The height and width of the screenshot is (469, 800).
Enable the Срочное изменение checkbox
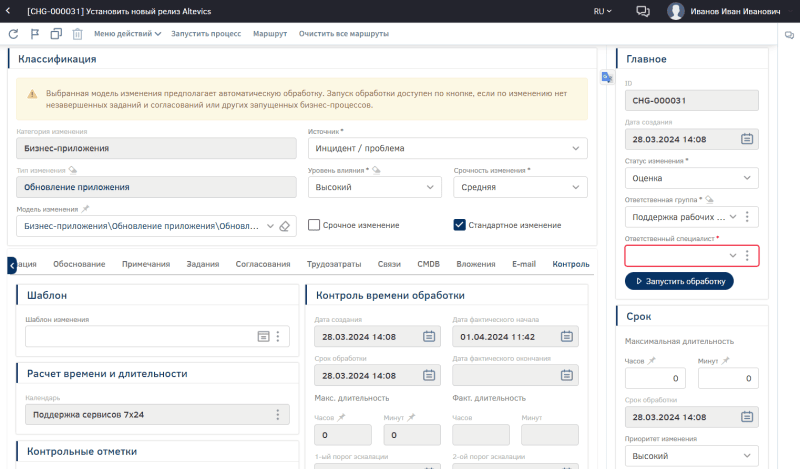click(314, 225)
